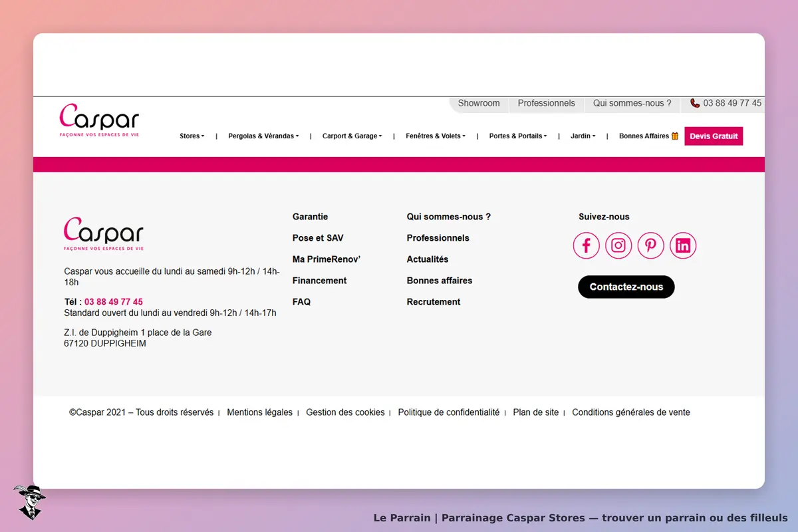
Task: Open the FAQ footer link
Action: click(x=301, y=302)
